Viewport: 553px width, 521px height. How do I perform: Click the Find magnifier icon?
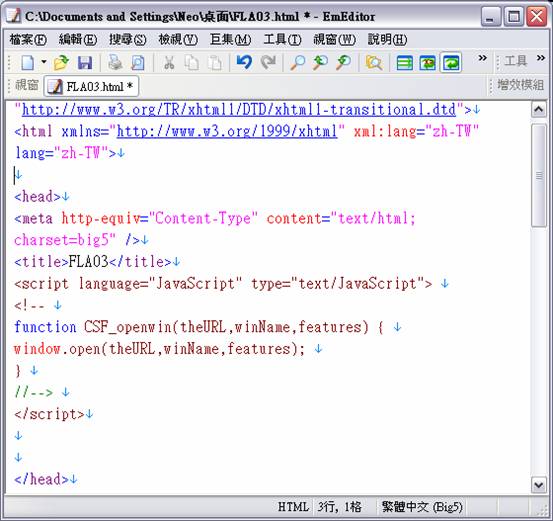pos(297,63)
